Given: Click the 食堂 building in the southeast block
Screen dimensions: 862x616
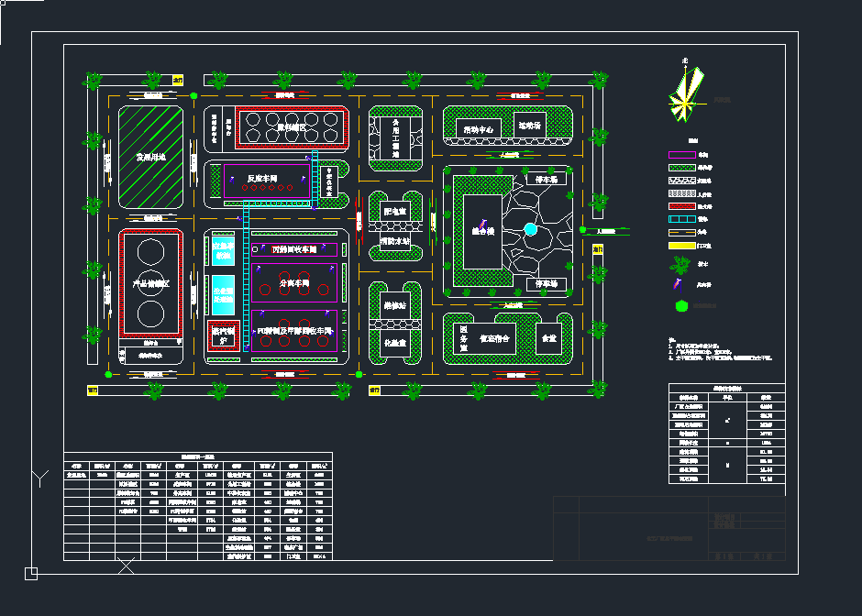Looking at the screenshot, I should (548, 336).
